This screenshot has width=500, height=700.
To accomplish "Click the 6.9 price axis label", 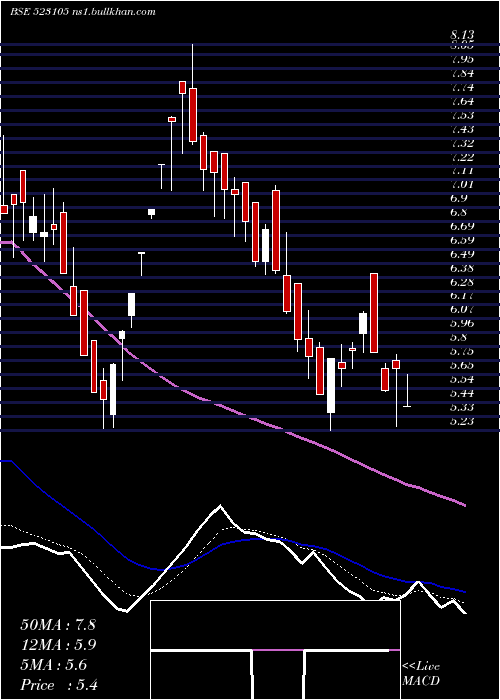I will pos(459,198).
